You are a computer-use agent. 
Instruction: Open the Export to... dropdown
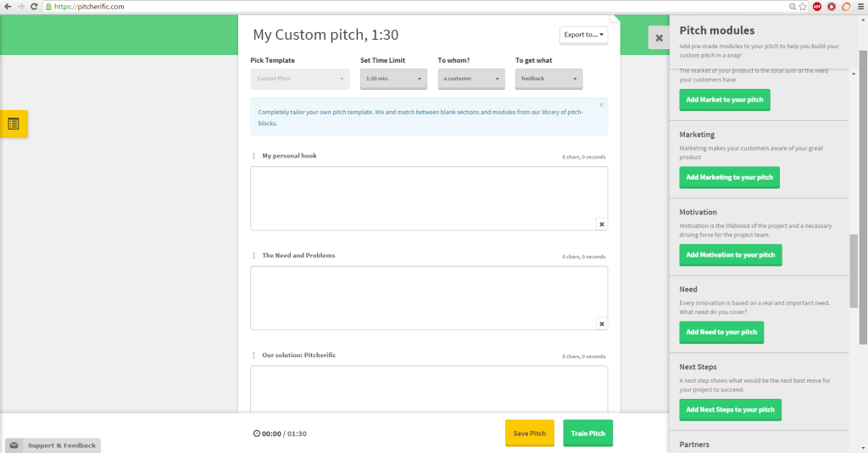click(x=583, y=35)
